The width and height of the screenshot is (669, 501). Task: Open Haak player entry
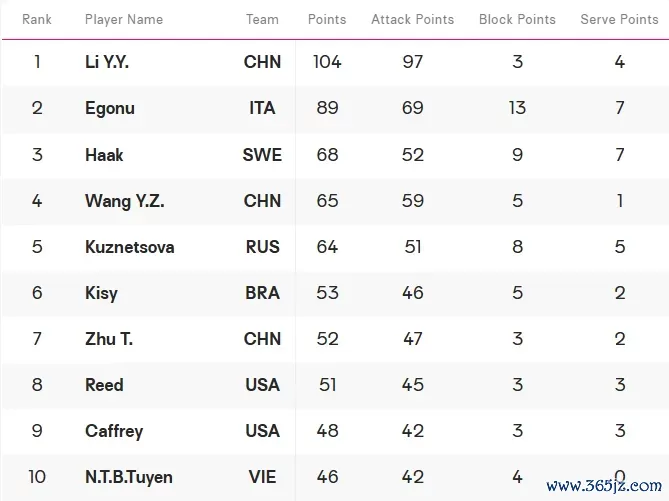click(104, 154)
